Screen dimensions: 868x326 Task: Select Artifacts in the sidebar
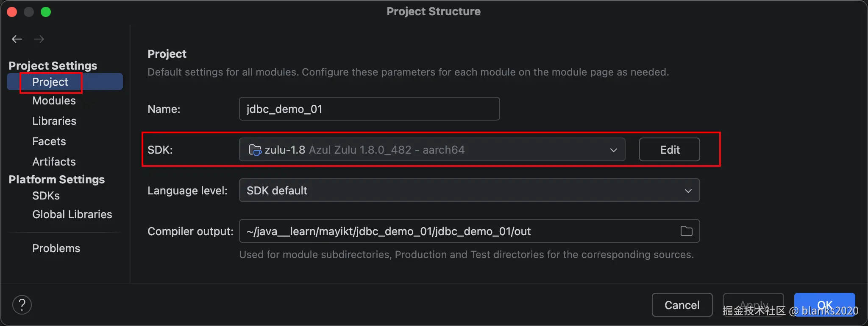tap(54, 162)
